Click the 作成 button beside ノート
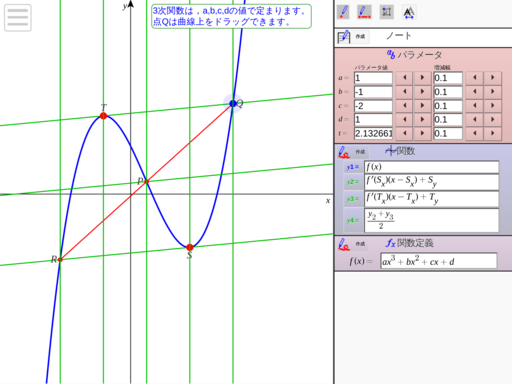Viewport: 512px width, 384px height. coord(360,36)
